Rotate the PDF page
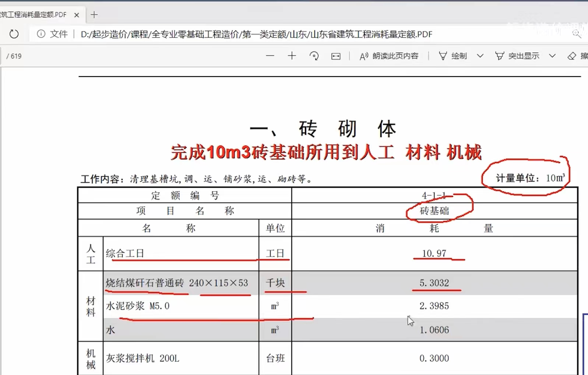Viewport: 588px width, 375px height. coord(314,56)
